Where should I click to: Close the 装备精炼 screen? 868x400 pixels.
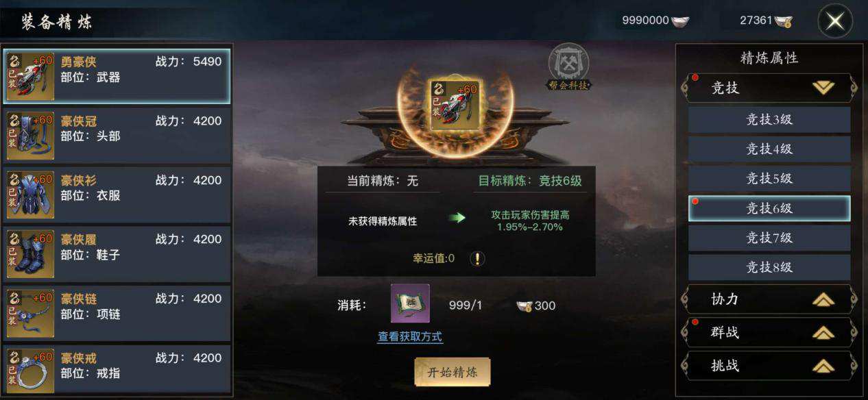pos(835,21)
